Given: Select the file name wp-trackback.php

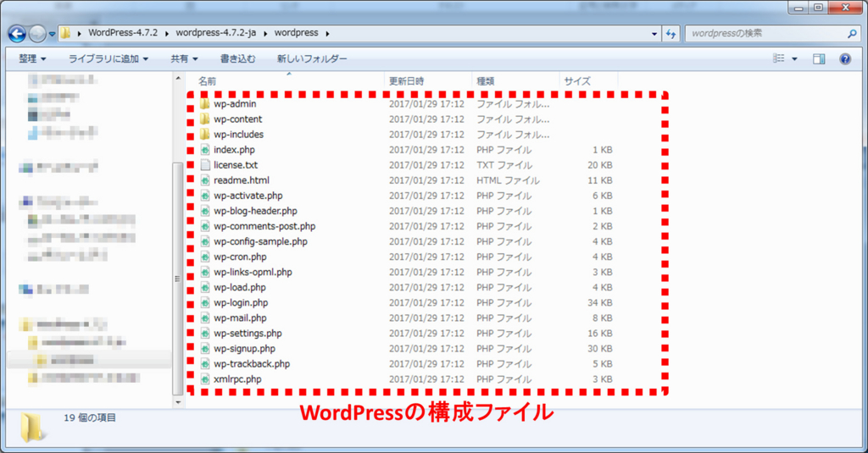Looking at the screenshot, I should (x=252, y=364).
